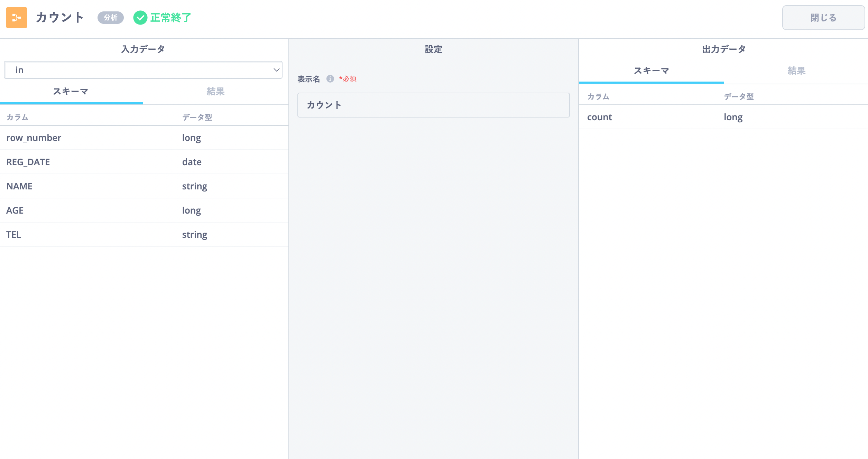Select the row_number column row
The image size is (868, 459).
[144, 138]
